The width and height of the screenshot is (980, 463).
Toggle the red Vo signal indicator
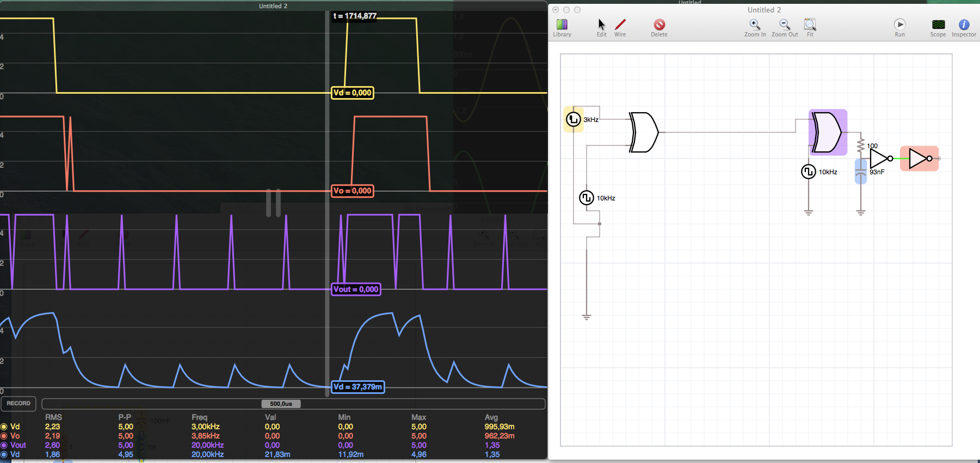click(4, 436)
